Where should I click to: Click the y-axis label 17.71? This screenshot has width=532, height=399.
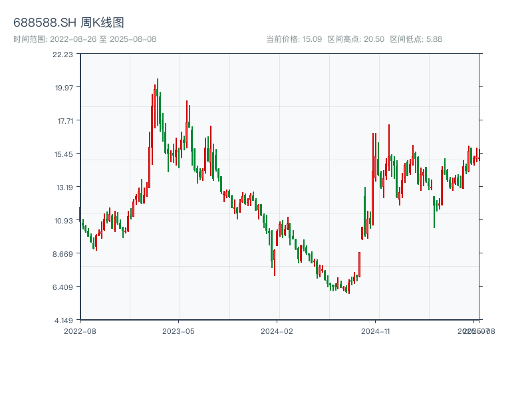click(x=65, y=121)
